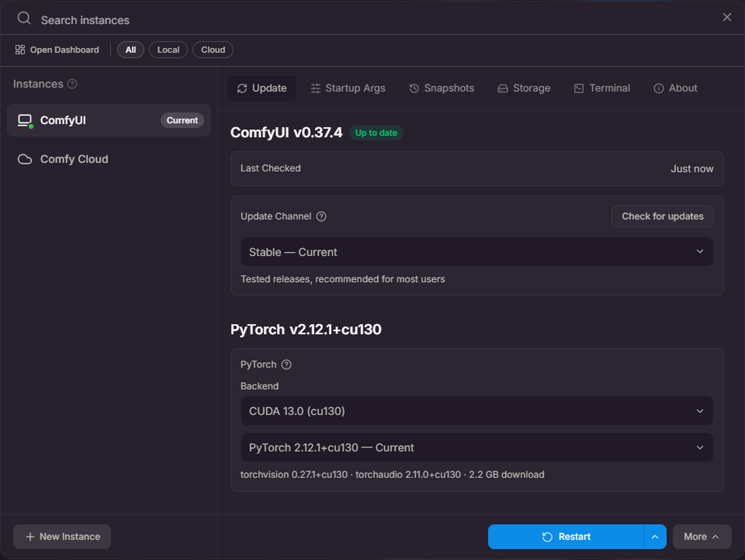Open the Stable — Current channel dropdown

coord(477,252)
